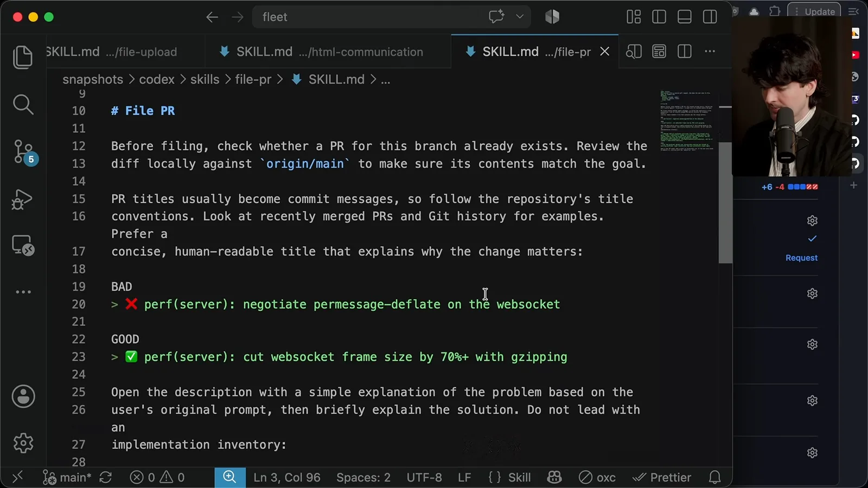Switch to SKILL.md file-upload tab
Image resolution: width=868 pixels, height=488 pixels.
(x=125, y=52)
